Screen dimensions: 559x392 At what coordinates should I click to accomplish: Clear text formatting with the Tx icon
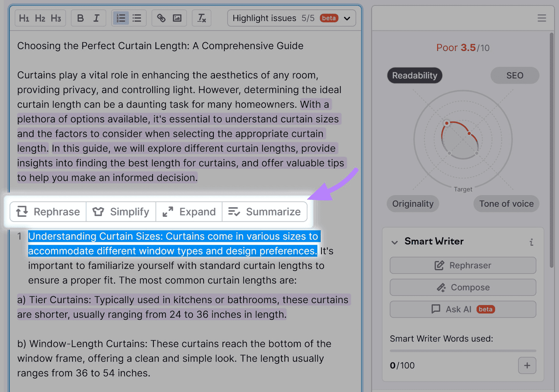(x=202, y=18)
